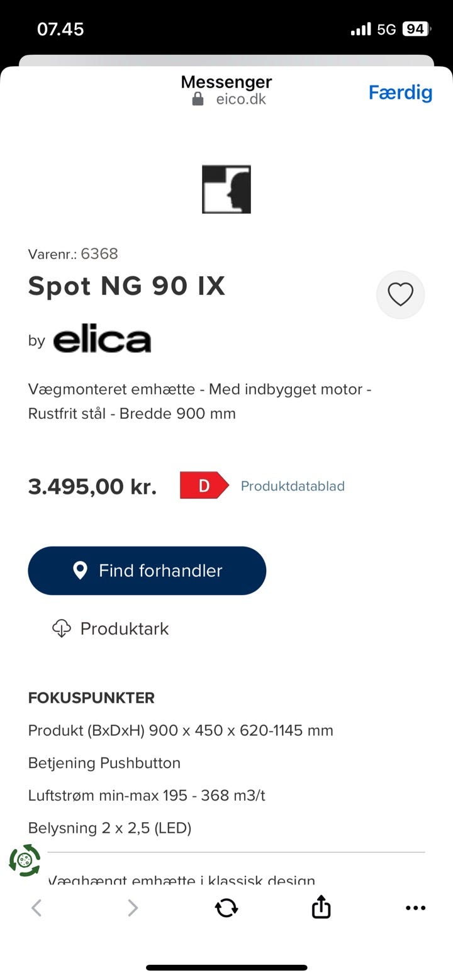Click the cloud download icon

61,628
